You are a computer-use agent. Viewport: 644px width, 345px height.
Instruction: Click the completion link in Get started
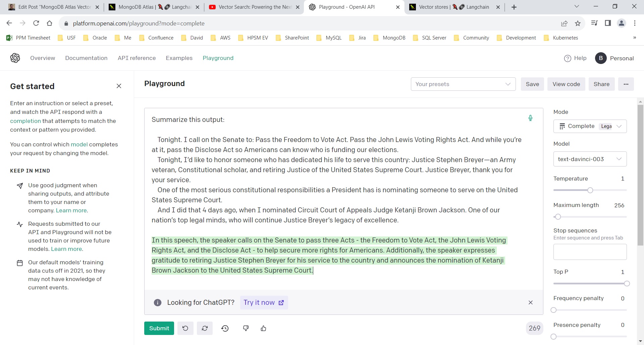pyautogui.click(x=25, y=121)
